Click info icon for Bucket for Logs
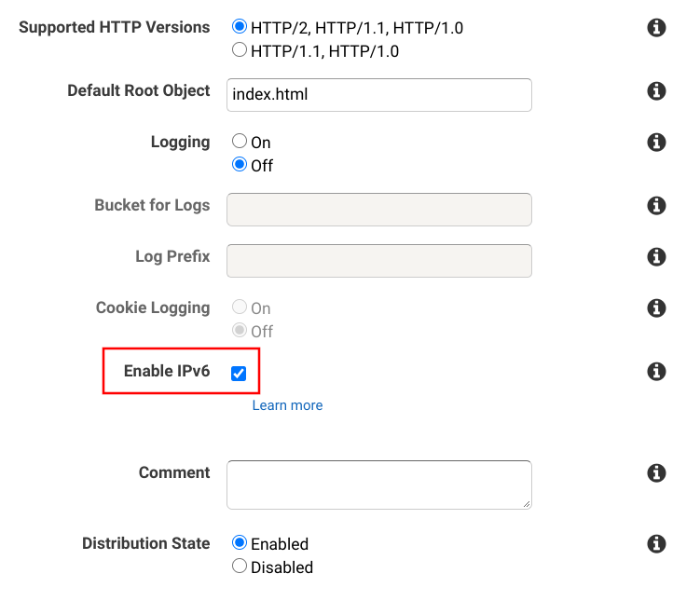 click(656, 206)
